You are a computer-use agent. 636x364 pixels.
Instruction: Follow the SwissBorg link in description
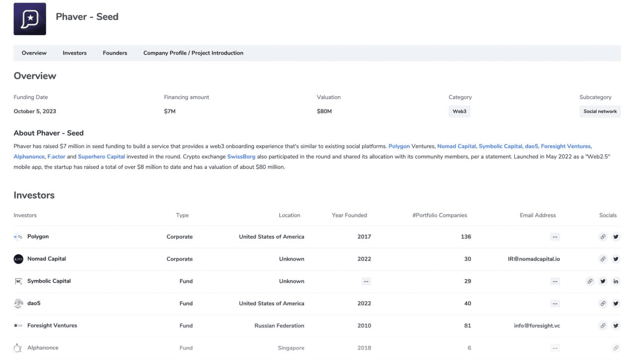pos(240,156)
